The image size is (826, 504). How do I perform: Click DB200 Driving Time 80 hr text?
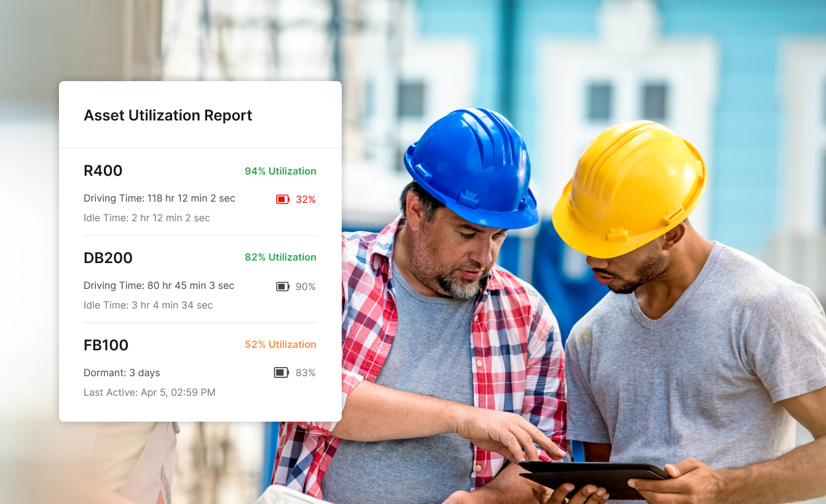[x=159, y=286]
